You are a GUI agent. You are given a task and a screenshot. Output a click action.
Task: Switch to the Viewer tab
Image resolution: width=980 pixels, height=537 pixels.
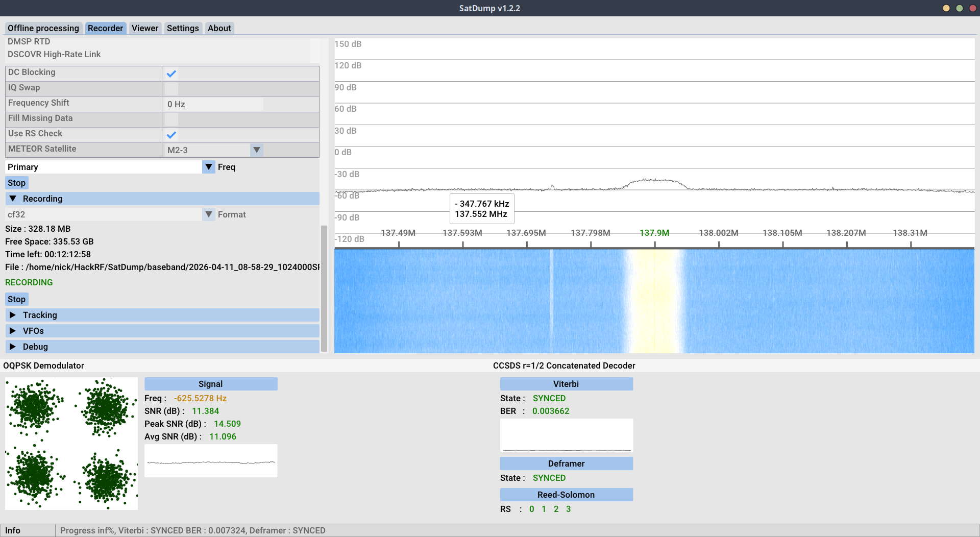point(144,28)
